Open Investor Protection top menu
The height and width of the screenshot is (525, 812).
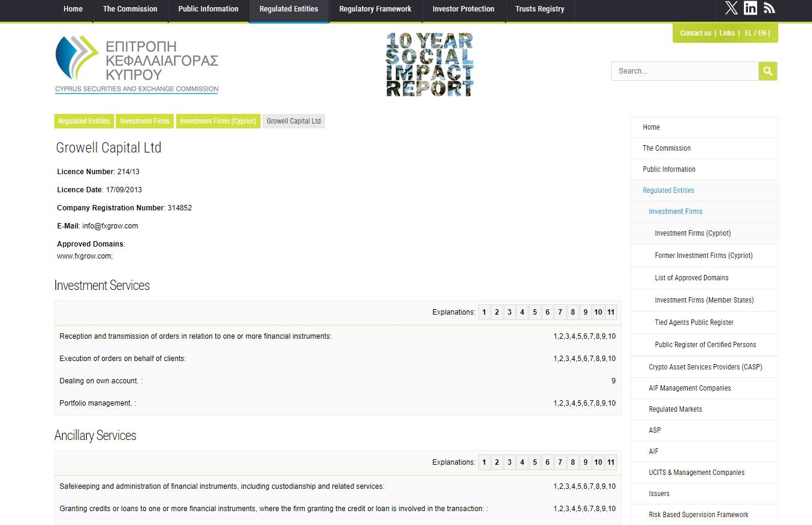pos(463,9)
